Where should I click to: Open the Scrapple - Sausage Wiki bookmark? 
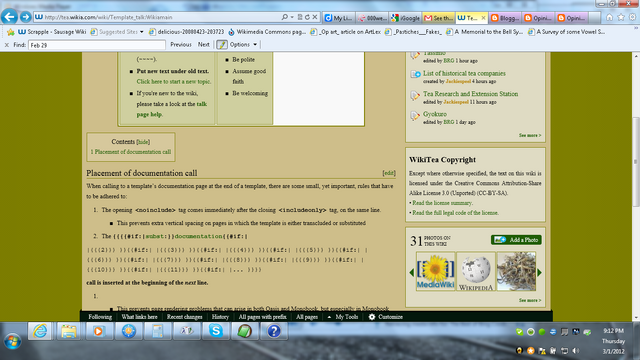pos(52,32)
